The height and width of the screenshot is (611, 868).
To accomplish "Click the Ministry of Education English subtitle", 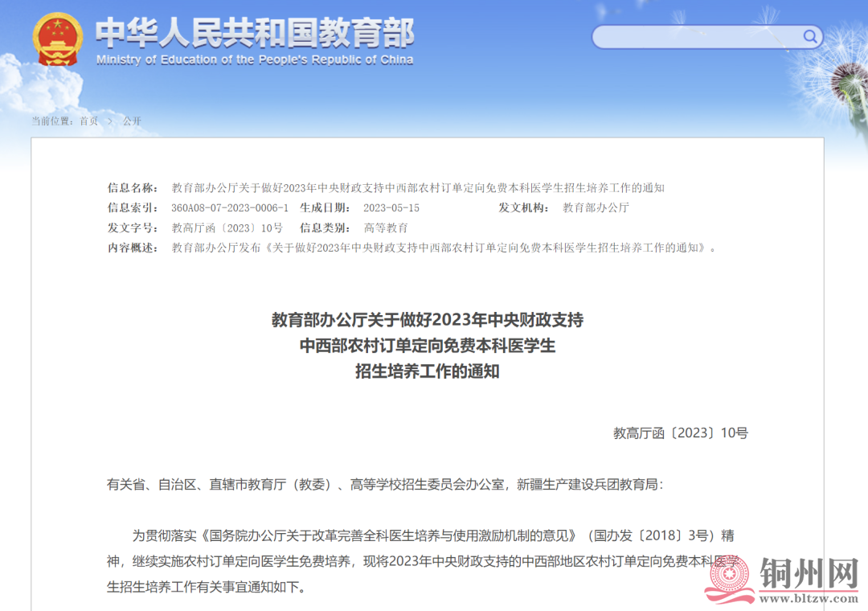I will click(x=255, y=59).
